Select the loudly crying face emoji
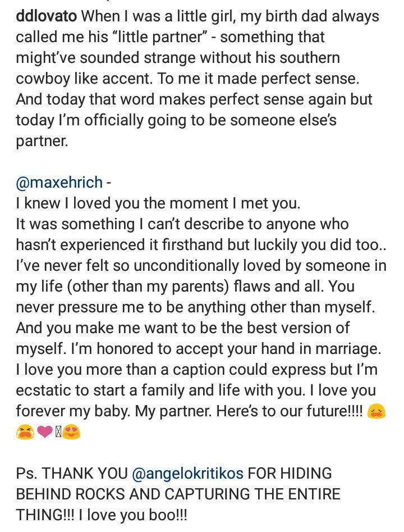The width and height of the screenshot is (404, 532). pyautogui.click(x=25, y=432)
